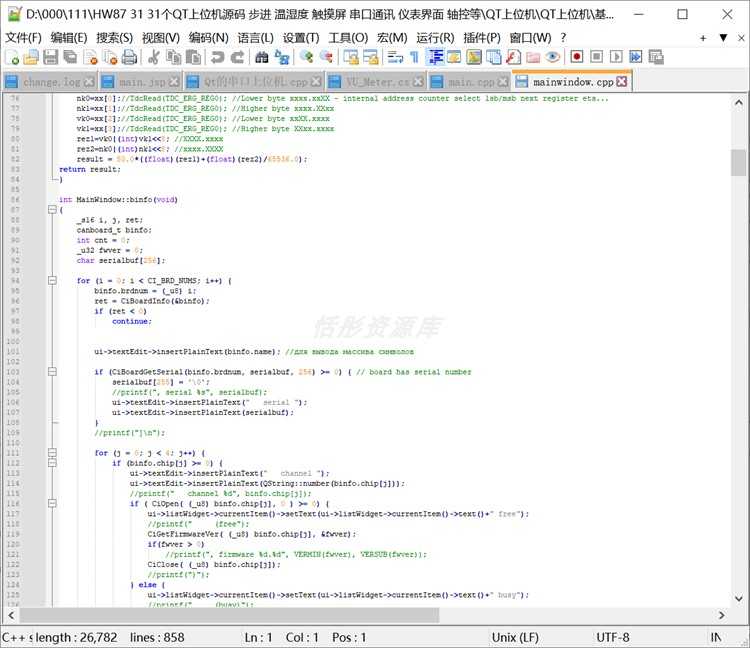This screenshot has height=648, width=750.
Task: Undo the last edit with the toolbar arrow
Action: click(218, 57)
